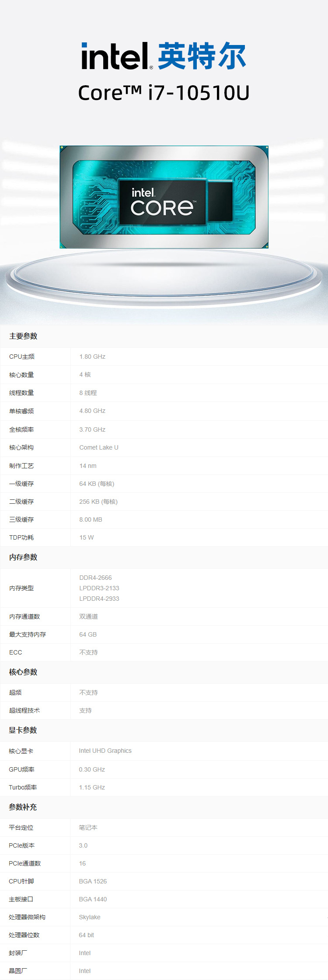328x980 pixels.
Task: Click the Comet Lake U value
Action: coord(99,447)
